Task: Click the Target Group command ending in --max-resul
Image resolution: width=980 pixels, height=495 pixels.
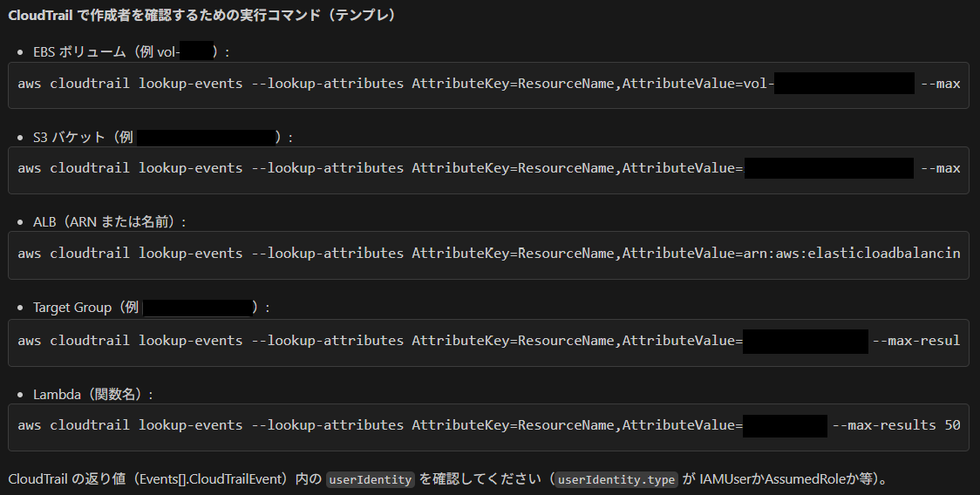Action: tap(488, 342)
